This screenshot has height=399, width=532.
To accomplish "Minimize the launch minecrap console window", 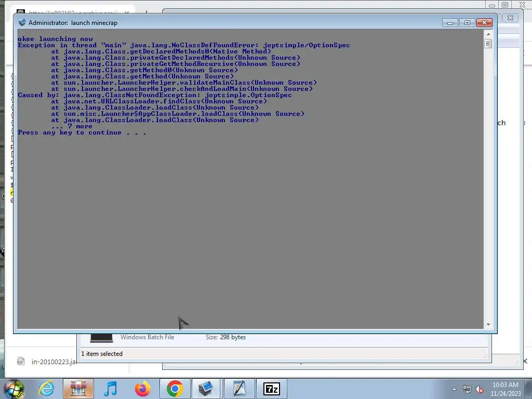I will coord(450,23).
